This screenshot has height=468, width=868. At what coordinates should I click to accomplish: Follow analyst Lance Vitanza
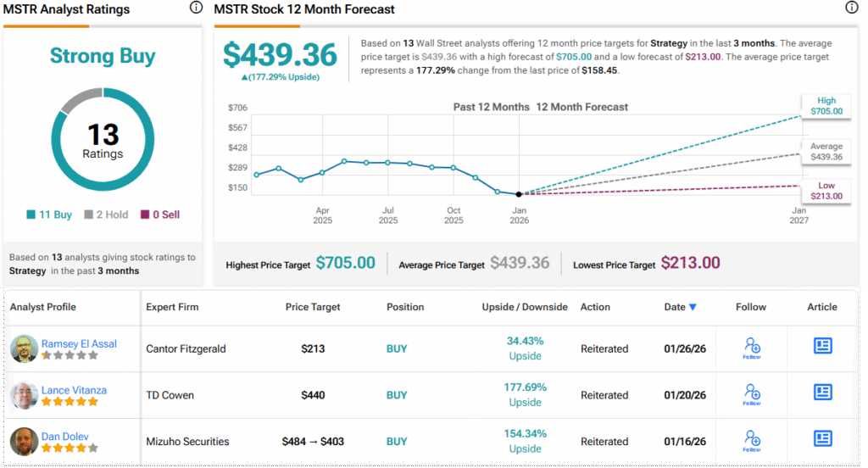click(x=751, y=394)
